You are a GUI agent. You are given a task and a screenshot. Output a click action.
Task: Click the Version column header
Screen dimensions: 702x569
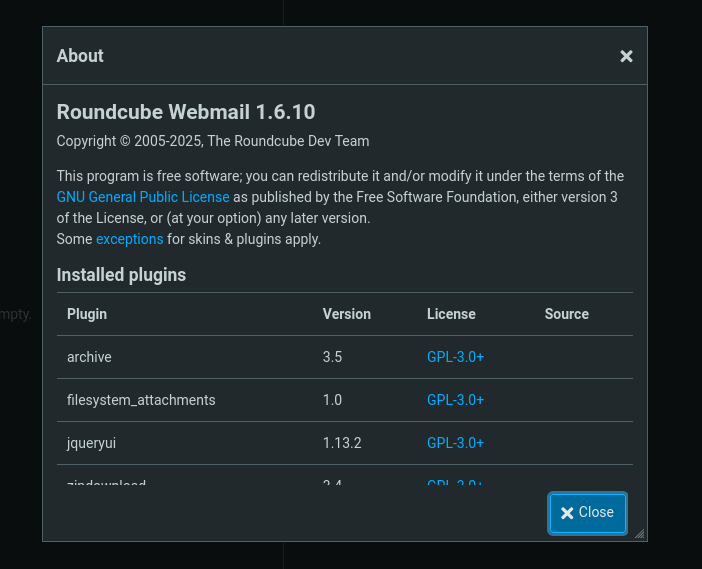pyautogui.click(x=347, y=314)
